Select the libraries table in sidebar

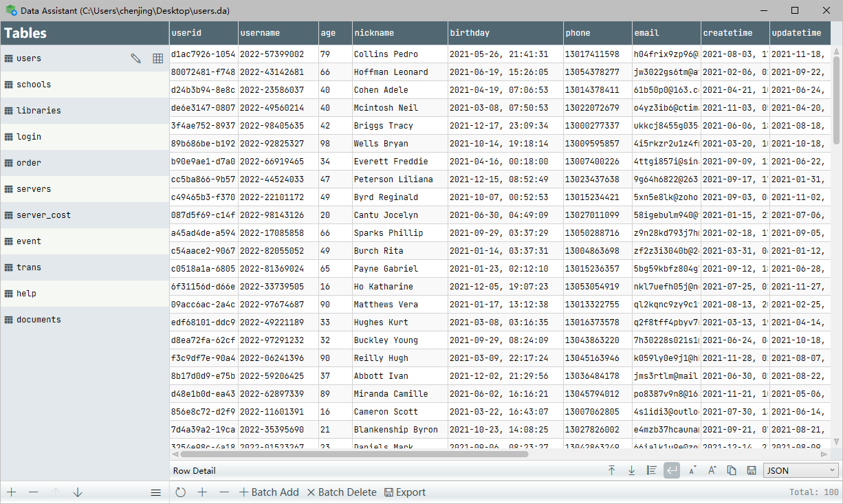pos(39,111)
